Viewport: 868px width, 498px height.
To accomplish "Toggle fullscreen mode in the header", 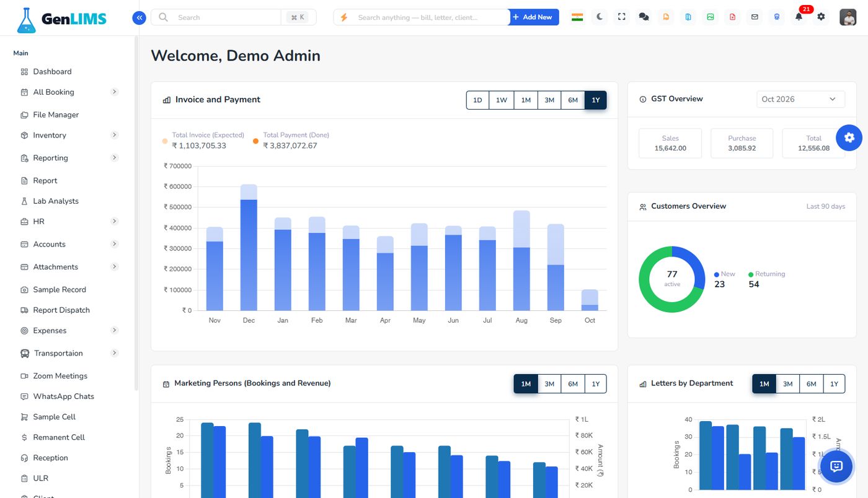I will click(x=622, y=17).
